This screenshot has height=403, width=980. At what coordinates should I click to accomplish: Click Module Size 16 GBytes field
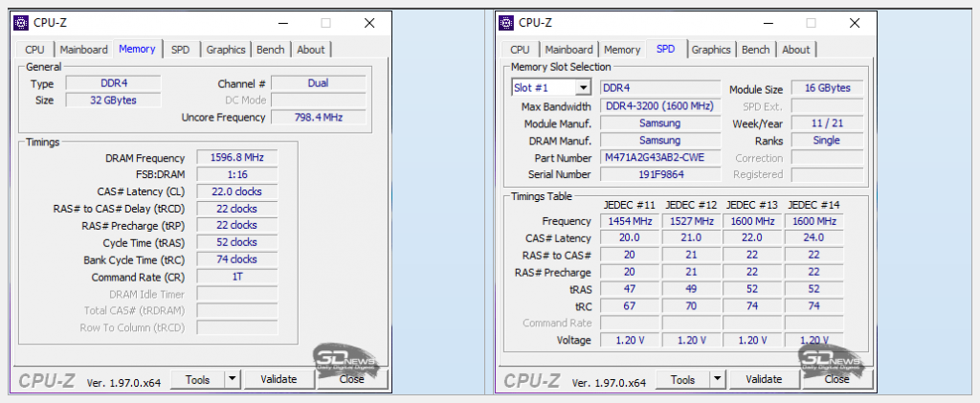tap(828, 88)
